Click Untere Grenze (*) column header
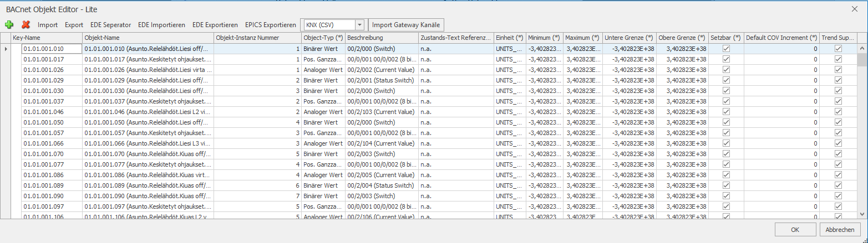The height and width of the screenshot is (243, 868). 629,38
